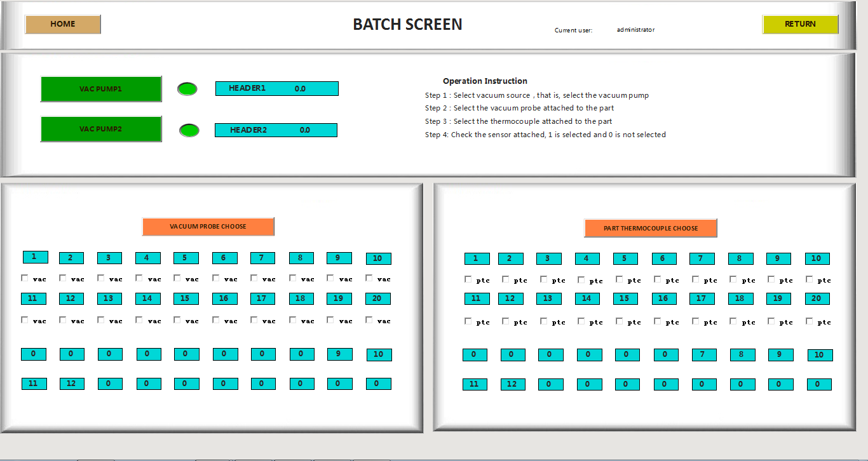Select the VAC PUMP2 vacuum source
The image size is (868, 461).
(101, 129)
